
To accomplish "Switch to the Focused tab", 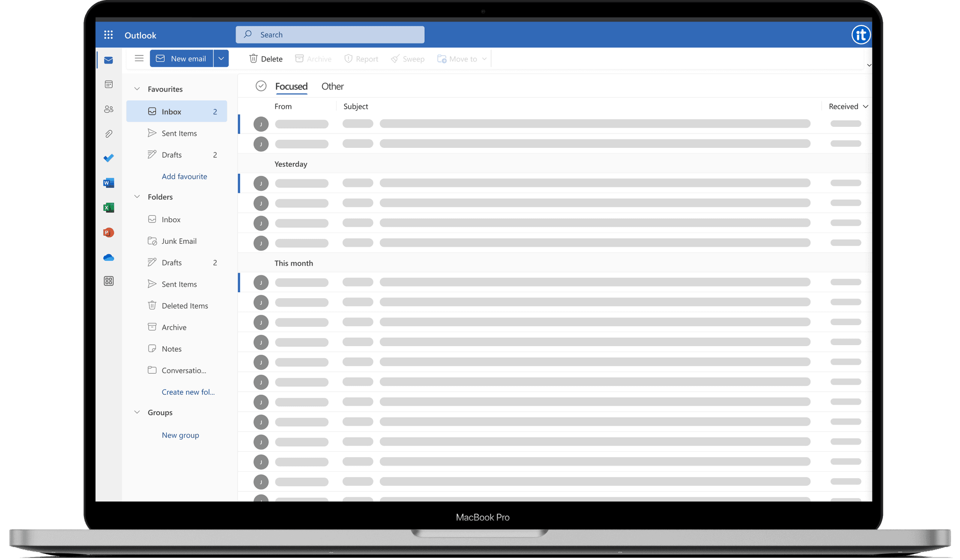I will tap(291, 86).
